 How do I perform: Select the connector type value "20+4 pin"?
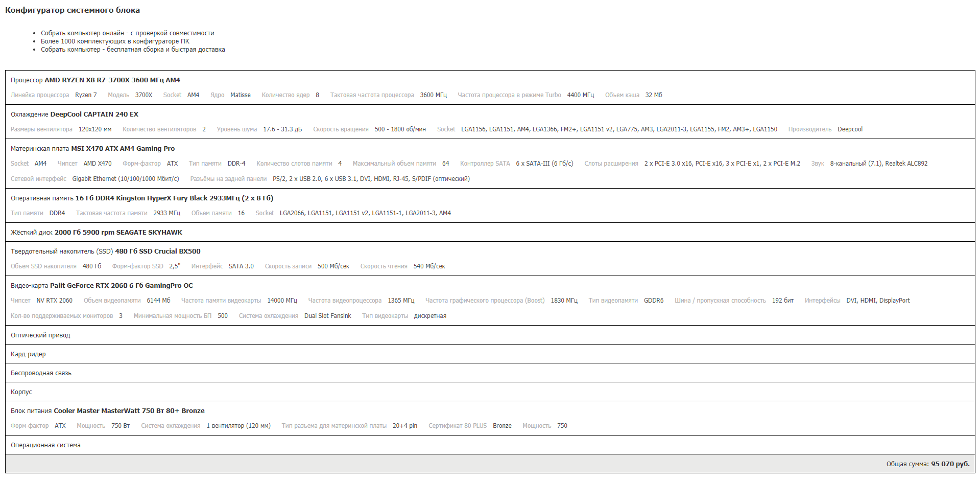(x=405, y=426)
